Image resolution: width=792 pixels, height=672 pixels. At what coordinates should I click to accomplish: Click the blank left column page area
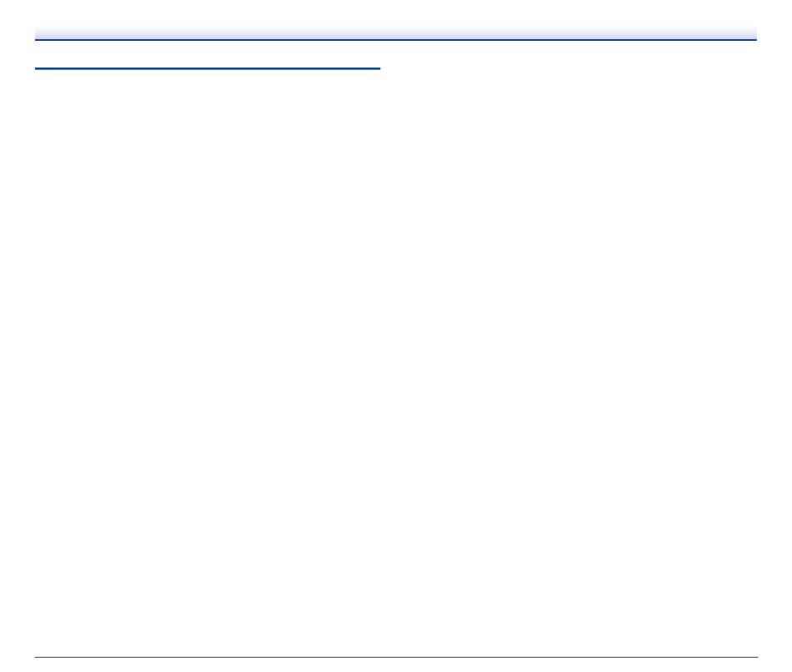tap(207, 361)
